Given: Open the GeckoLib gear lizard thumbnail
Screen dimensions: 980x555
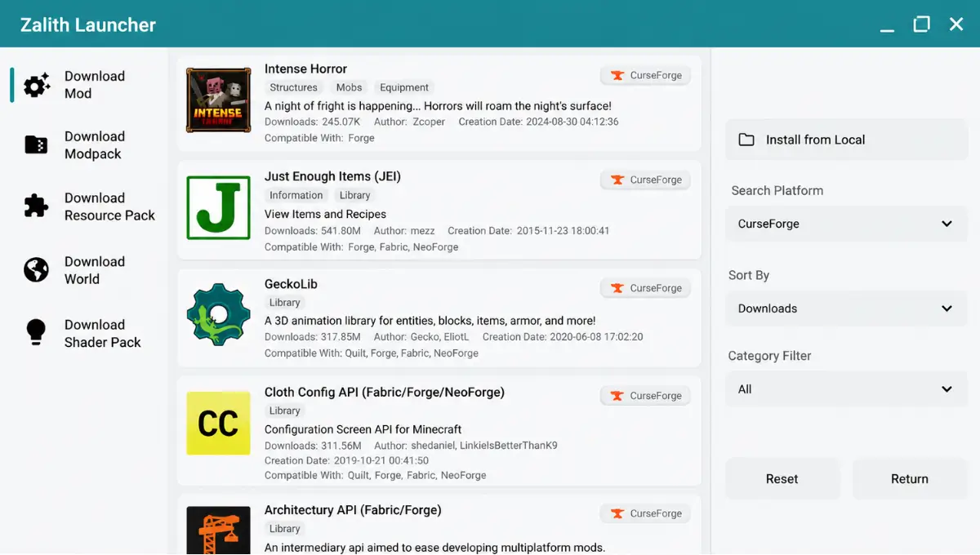Looking at the screenshot, I should [218, 315].
